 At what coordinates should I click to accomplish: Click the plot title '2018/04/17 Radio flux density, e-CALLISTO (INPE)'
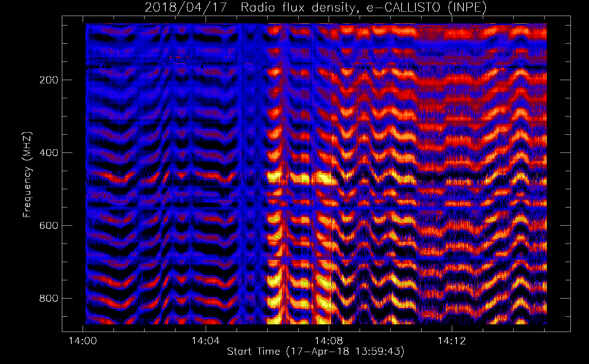(x=316, y=7)
